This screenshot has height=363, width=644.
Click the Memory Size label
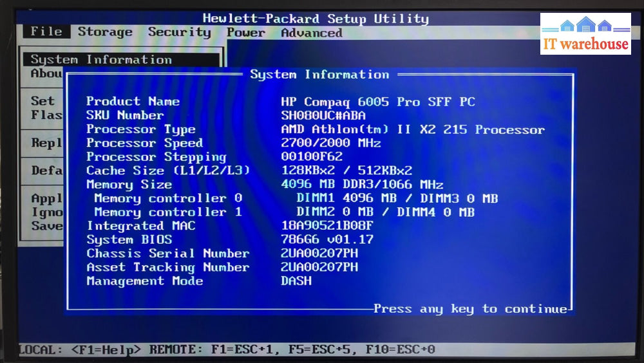click(129, 184)
